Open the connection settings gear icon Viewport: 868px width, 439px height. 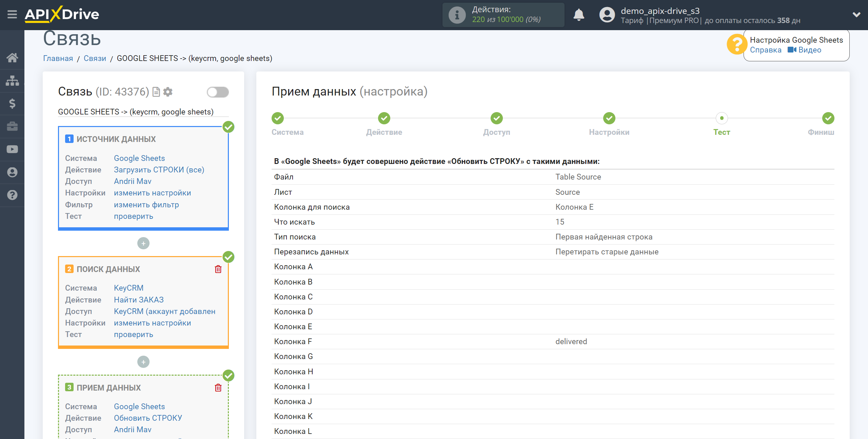168,92
